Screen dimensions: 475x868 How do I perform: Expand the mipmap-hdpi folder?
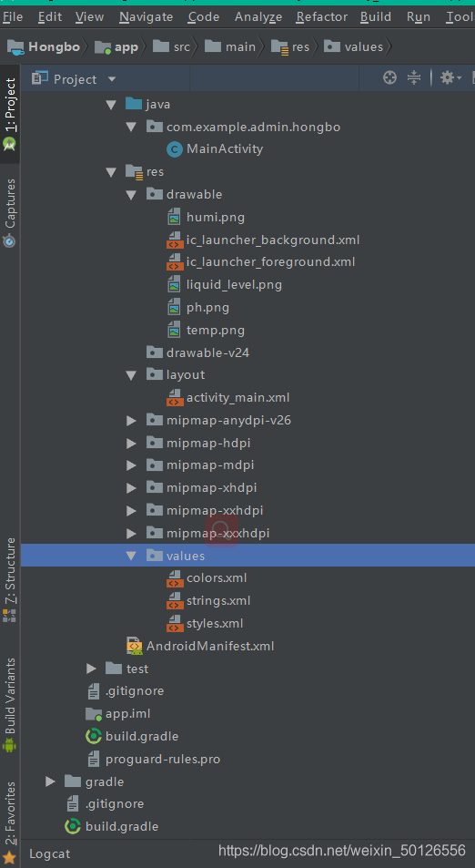pos(131,444)
